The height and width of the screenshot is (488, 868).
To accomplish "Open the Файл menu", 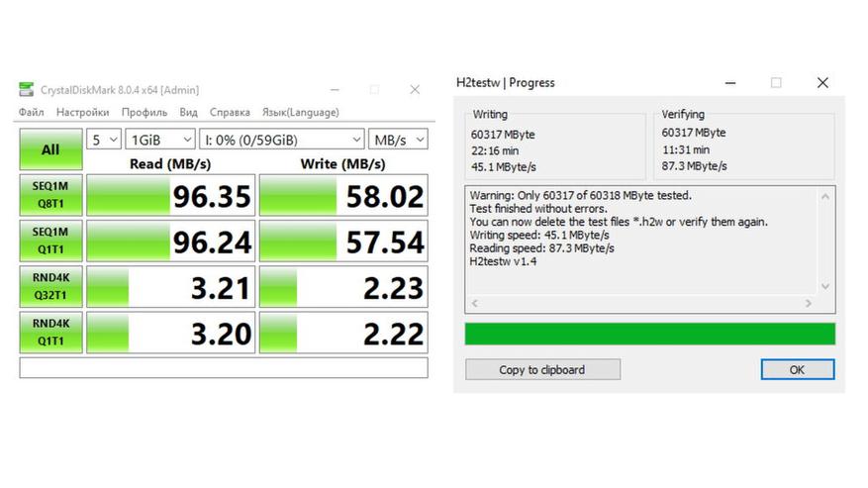I will coord(31,112).
